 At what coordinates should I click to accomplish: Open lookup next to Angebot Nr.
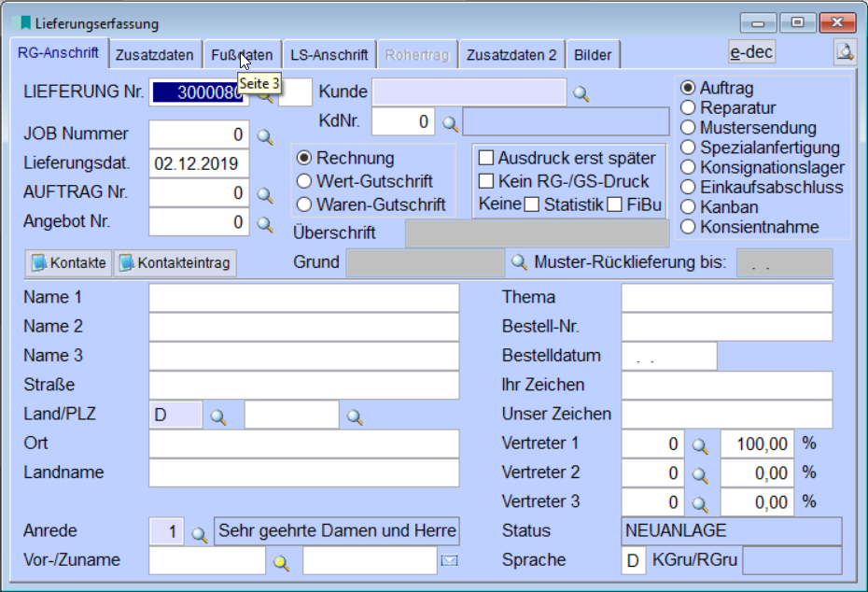[265, 224]
